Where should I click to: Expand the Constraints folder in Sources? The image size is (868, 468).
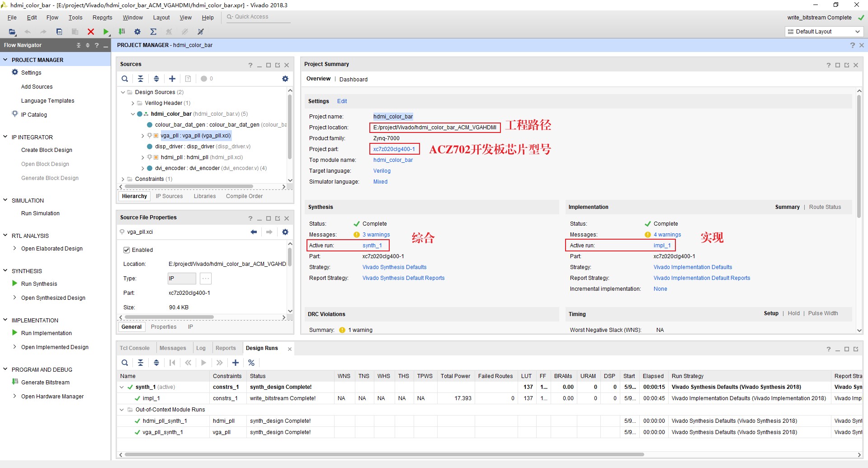(123, 179)
